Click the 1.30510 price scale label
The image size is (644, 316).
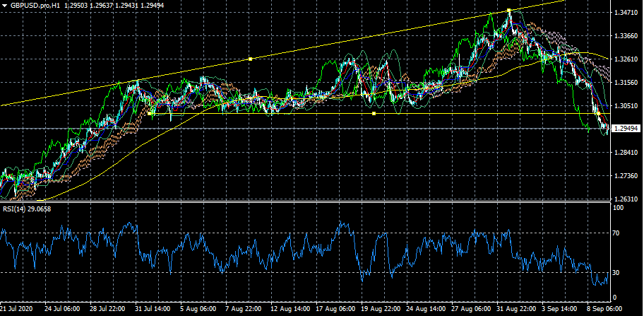point(626,106)
